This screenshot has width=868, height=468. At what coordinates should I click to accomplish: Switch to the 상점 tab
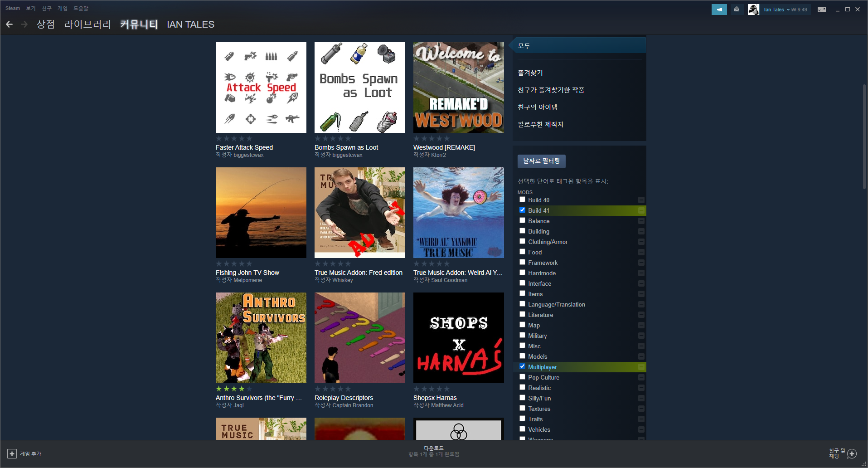(45, 24)
